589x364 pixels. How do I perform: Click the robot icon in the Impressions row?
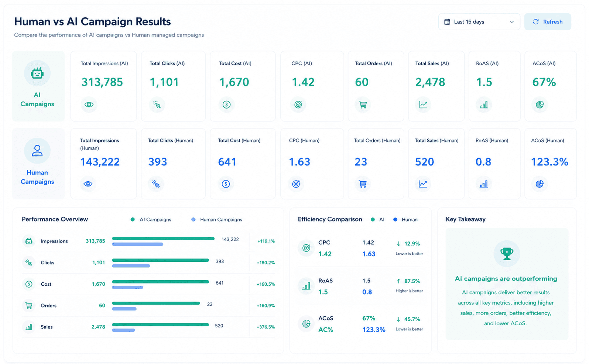(x=29, y=241)
